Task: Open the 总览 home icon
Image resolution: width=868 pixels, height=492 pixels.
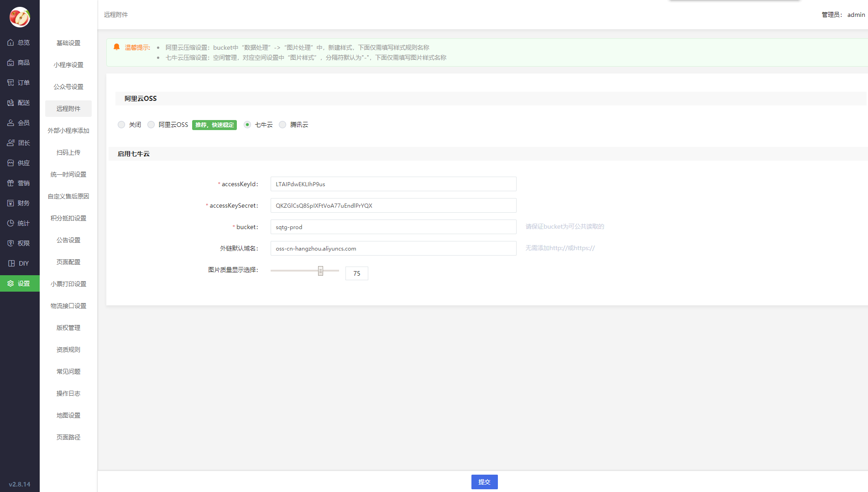Action: point(10,42)
